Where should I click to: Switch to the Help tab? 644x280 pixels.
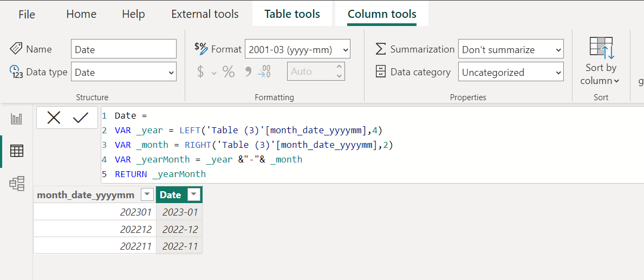pyautogui.click(x=133, y=14)
